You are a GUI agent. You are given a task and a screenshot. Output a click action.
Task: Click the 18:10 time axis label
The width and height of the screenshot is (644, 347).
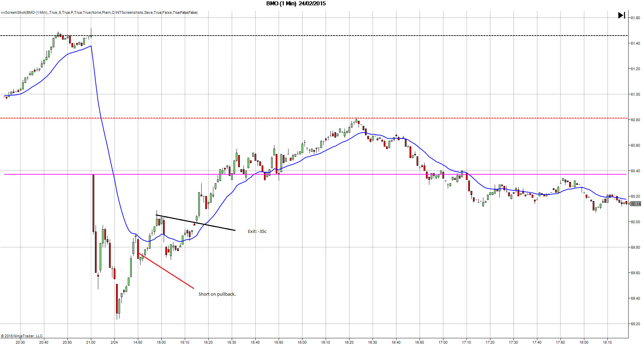(x=607, y=342)
